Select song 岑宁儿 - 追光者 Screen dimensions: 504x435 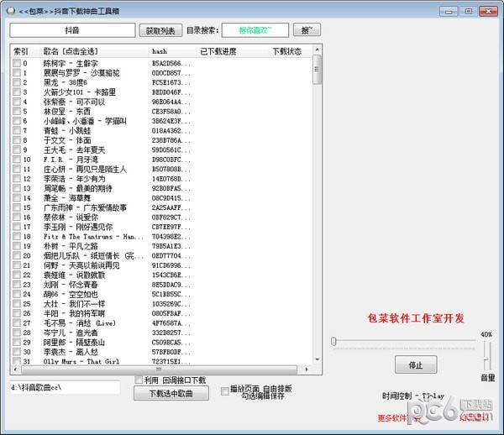(71, 333)
